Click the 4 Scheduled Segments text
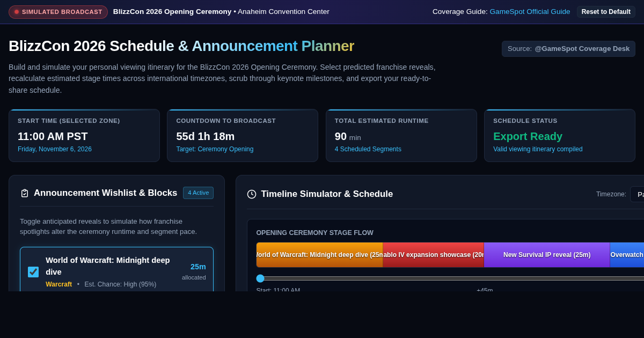Screen dimensions: 644x338 pyautogui.click(x=368, y=149)
